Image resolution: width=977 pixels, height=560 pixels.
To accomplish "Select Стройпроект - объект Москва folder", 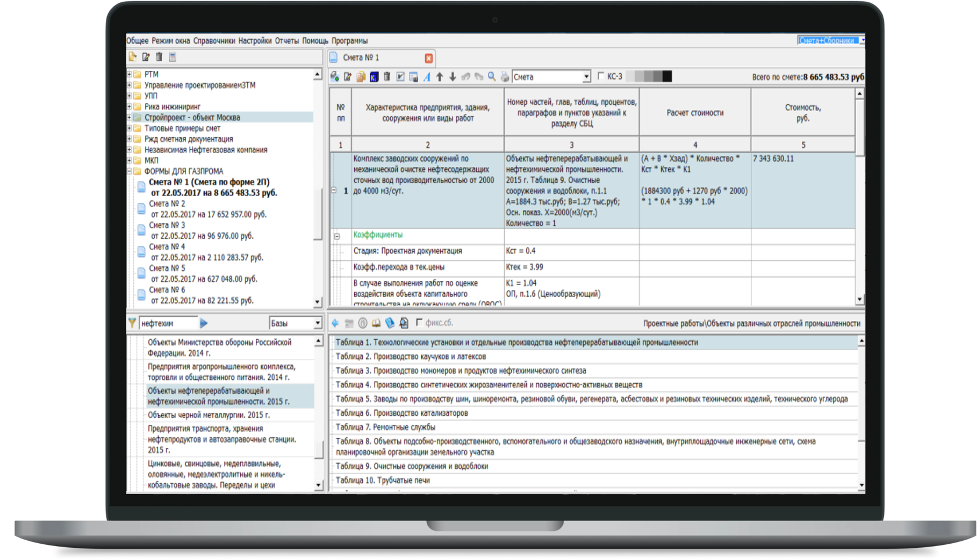I will click(x=192, y=117).
